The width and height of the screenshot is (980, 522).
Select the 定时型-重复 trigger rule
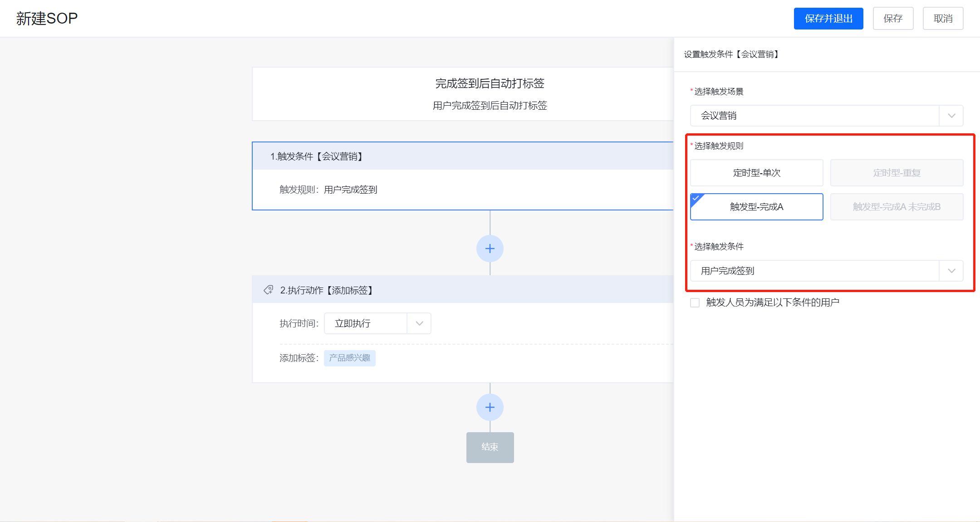(x=897, y=173)
